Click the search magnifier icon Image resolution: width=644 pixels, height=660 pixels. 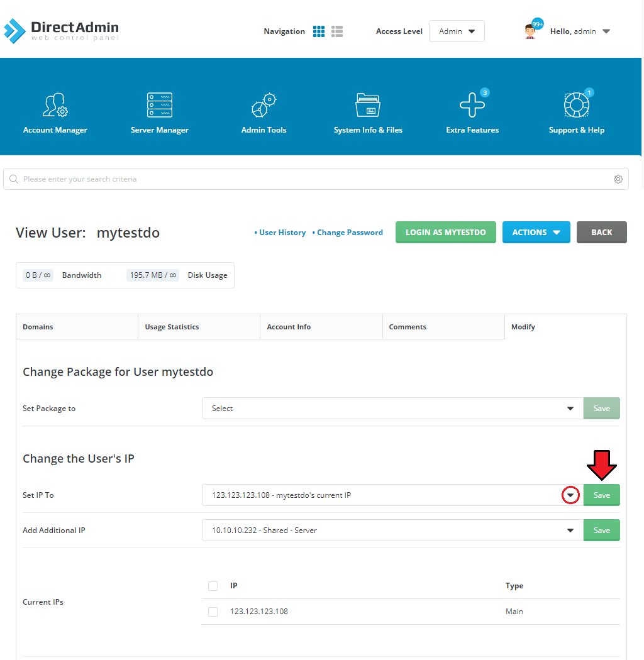(x=13, y=179)
